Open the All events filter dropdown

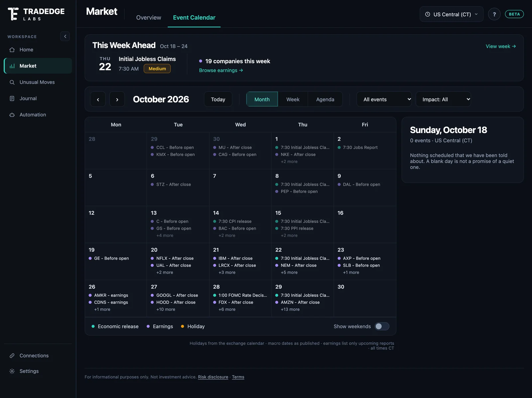pos(384,99)
